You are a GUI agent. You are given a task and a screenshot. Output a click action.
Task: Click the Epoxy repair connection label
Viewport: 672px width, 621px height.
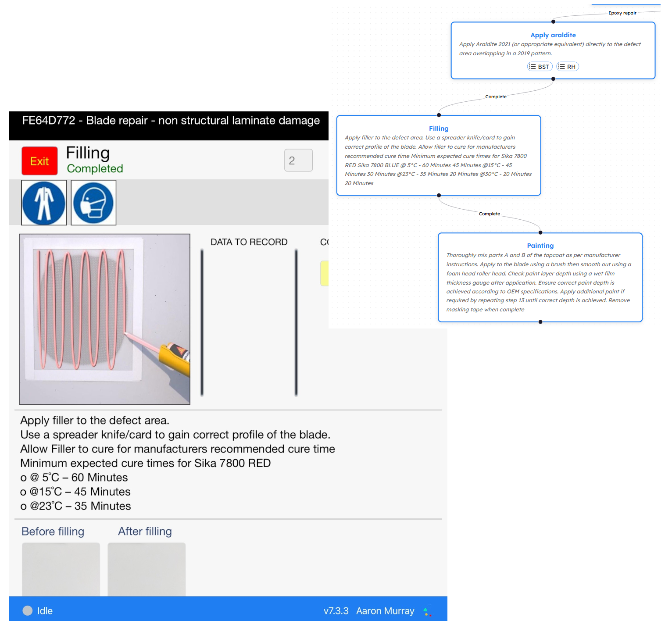point(622,13)
